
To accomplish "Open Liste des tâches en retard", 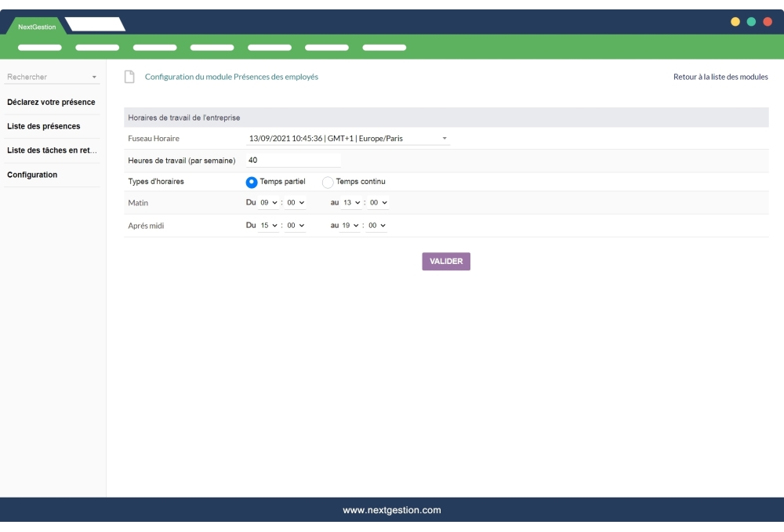I will tap(52, 150).
